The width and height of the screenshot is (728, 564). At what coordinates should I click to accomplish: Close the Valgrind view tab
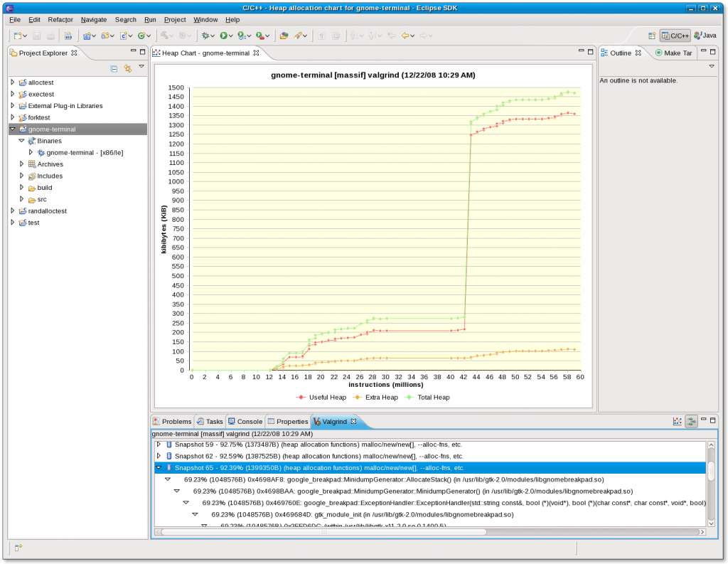(x=353, y=421)
